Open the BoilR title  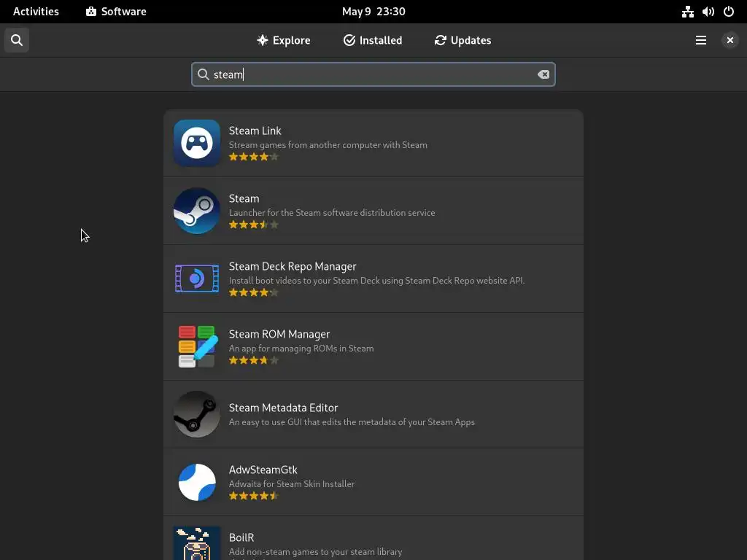(x=241, y=537)
